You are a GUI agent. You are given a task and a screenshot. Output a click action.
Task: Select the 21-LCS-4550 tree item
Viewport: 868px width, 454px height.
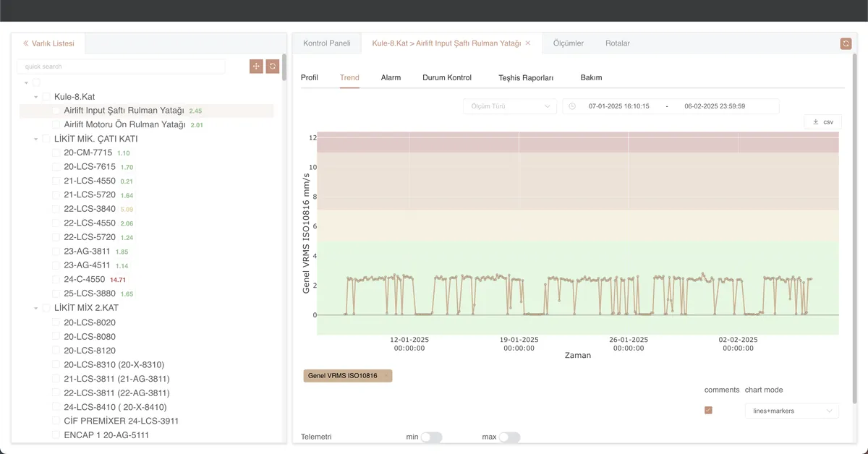point(90,181)
